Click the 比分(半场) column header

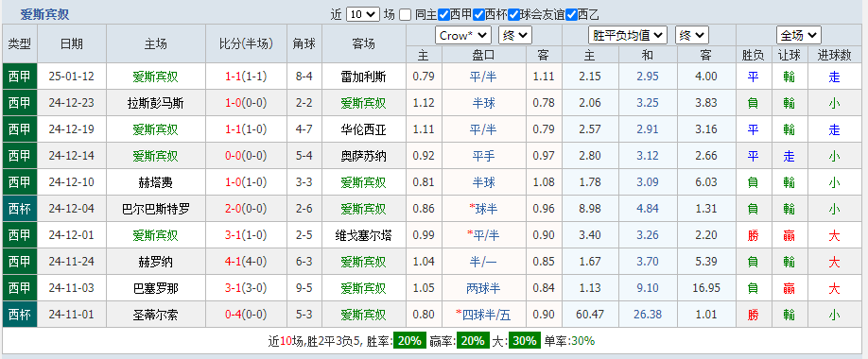pos(247,43)
